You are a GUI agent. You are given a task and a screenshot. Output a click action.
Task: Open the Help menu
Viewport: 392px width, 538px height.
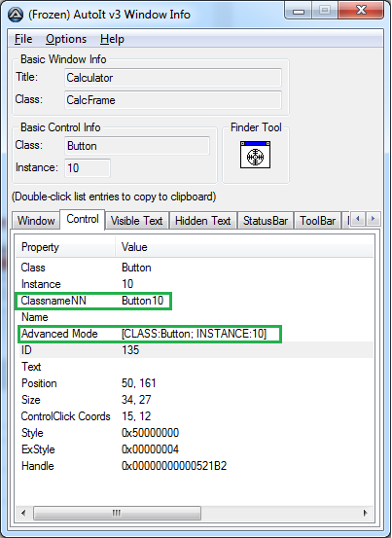tap(112, 39)
